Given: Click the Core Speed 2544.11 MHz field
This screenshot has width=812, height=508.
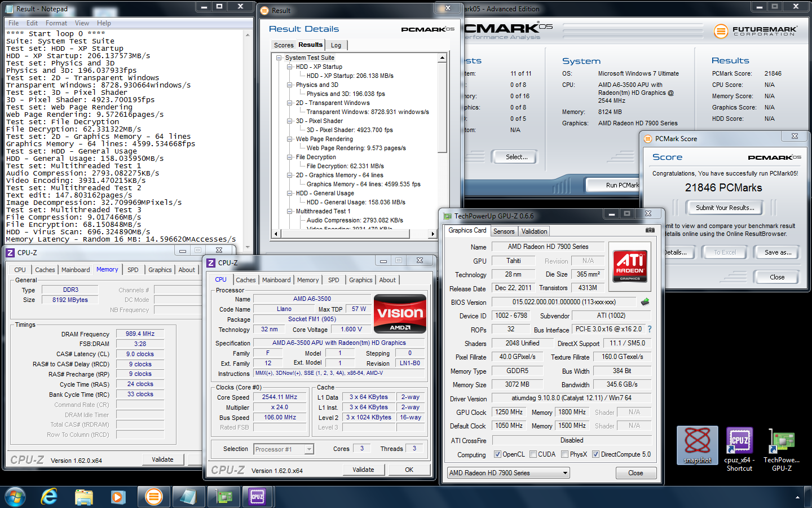Looking at the screenshot, I should [279, 397].
